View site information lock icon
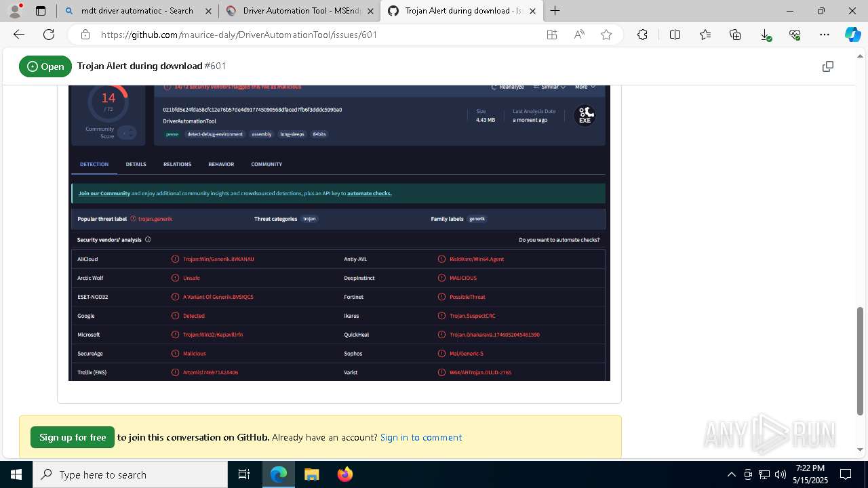 coord(85,35)
